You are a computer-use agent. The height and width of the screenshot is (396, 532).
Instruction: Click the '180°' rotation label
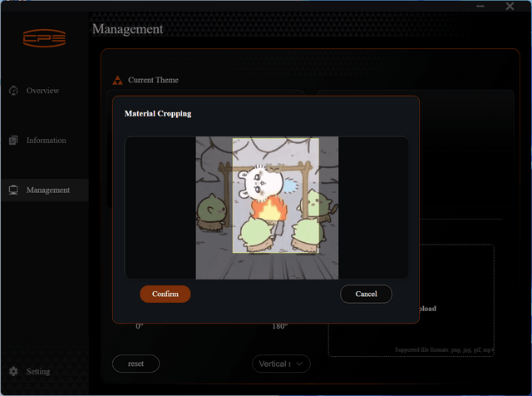pos(280,326)
